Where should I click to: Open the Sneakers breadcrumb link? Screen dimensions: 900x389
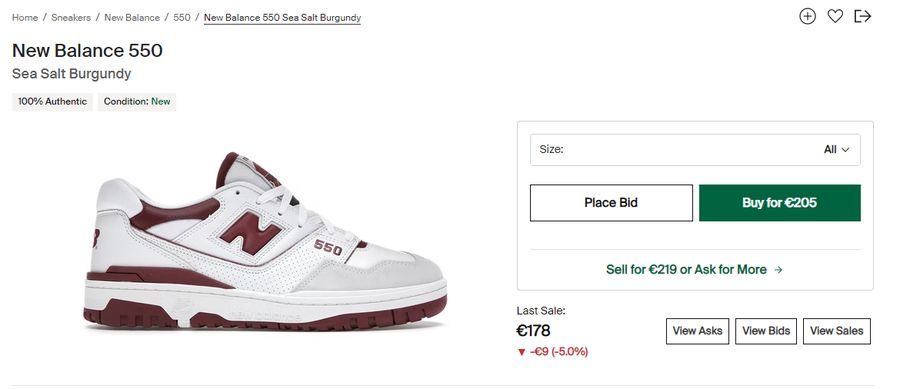coord(71,17)
